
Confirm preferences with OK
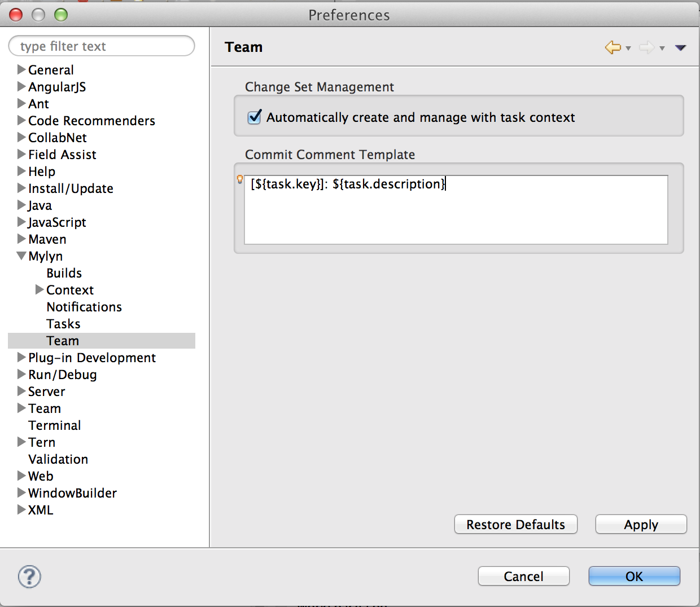pos(634,576)
